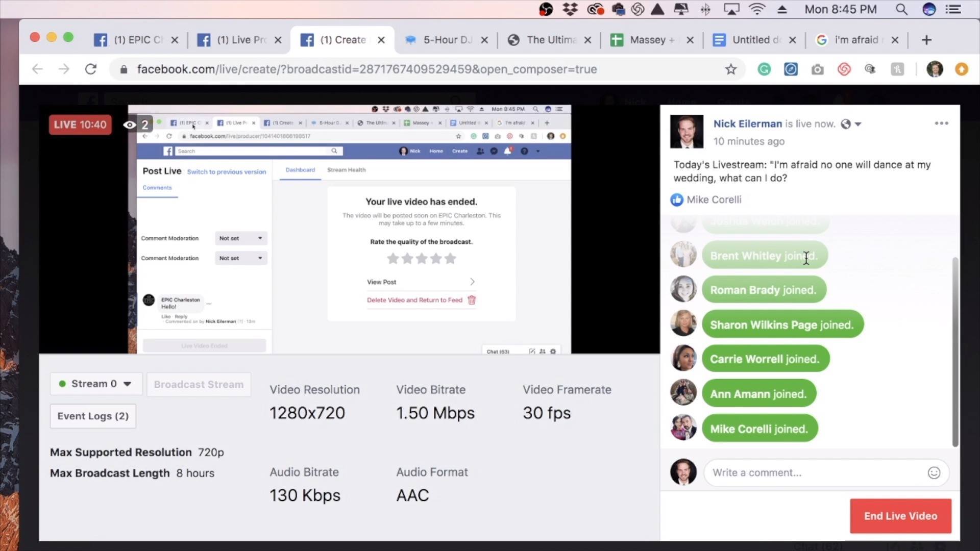The image size is (980, 551).
Task: Click the Bluetooth icon in the menu bar
Action: (x=705, y=9)
